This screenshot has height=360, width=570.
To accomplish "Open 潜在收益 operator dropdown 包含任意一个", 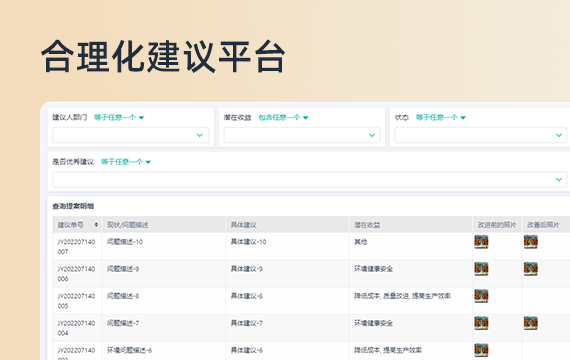I will pos(283,117).
